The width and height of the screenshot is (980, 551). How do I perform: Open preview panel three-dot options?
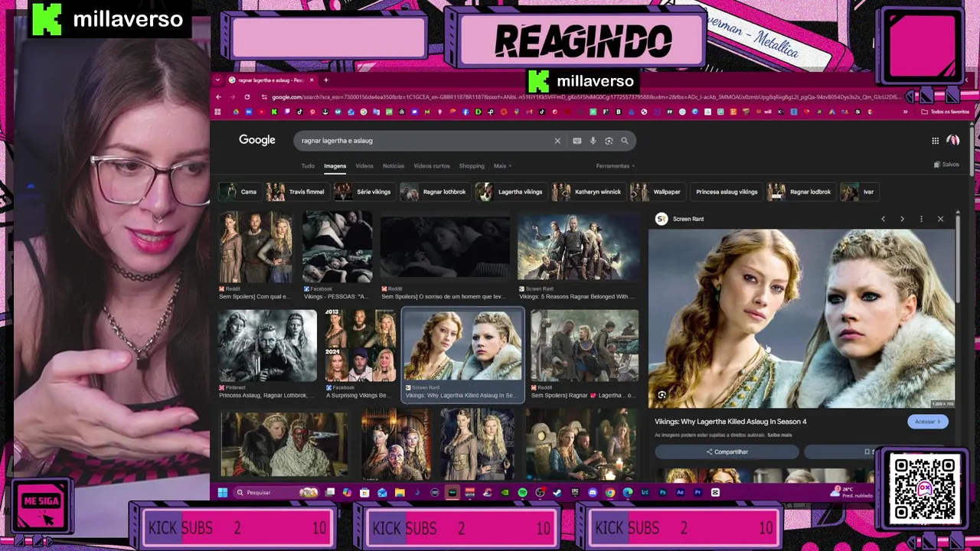(921, 219)
